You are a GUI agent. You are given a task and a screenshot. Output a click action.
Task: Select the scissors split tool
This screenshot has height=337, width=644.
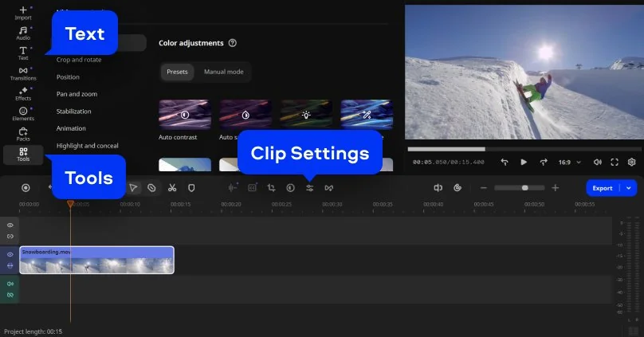tap(171, 188)
